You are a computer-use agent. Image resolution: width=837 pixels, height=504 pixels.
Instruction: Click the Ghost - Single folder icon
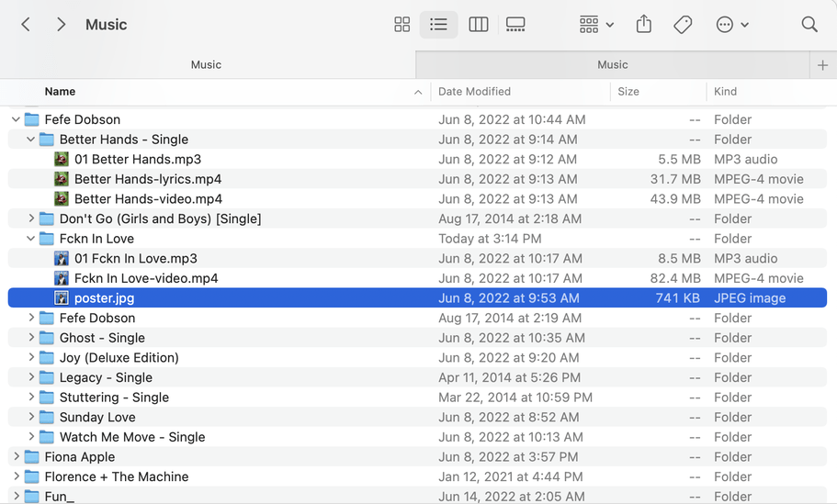coord(47,338)
